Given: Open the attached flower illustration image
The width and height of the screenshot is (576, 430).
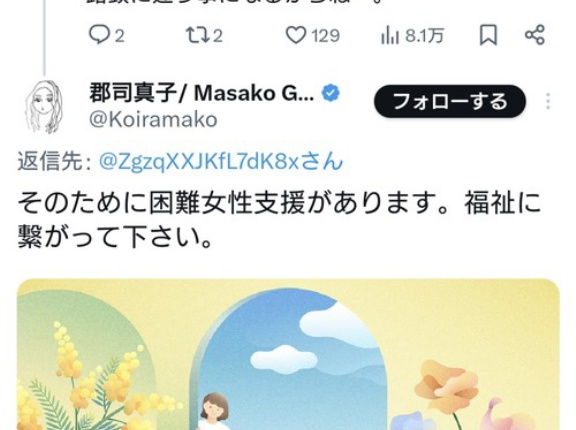Looking at the screenshot, I should point(288,354).
